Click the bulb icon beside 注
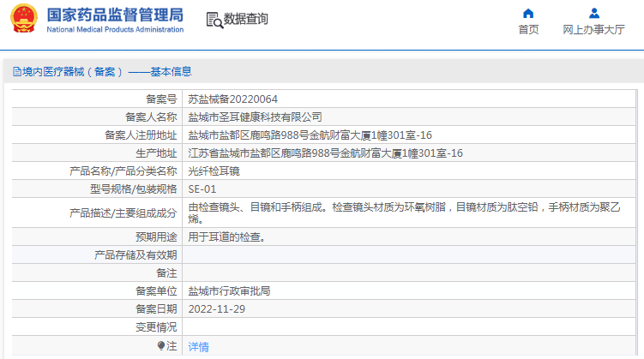 coord(160,346)
